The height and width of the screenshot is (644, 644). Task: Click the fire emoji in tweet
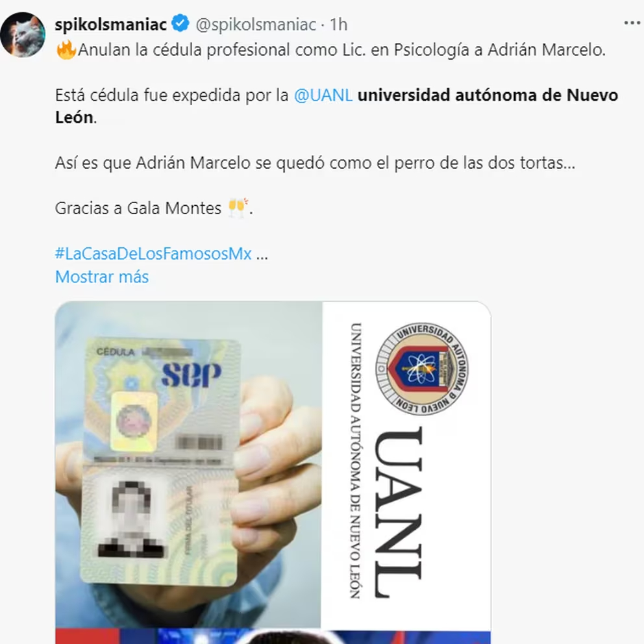tap(66, 50)
